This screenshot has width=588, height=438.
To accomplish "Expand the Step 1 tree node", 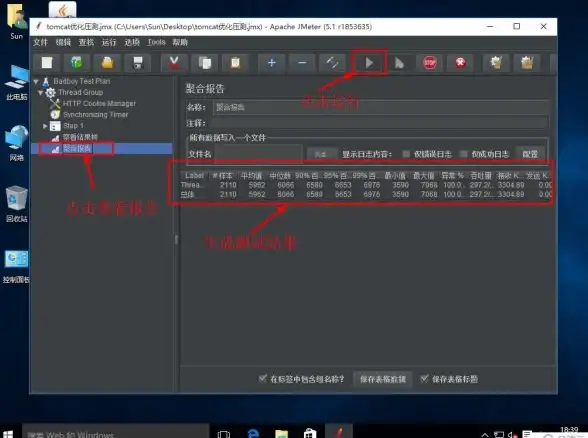I will click(45, 126).
